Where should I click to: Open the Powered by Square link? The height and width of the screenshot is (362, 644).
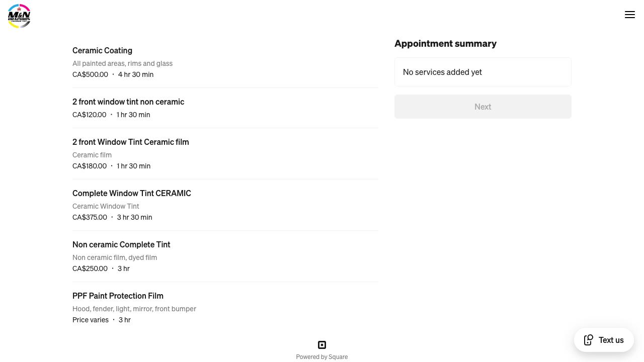(322, 356)
